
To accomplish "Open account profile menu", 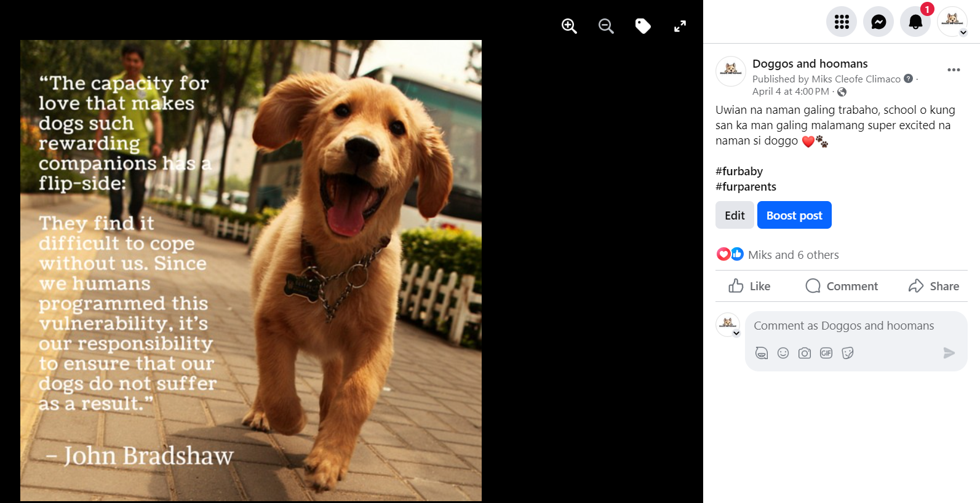I will (x=952, y=22).
